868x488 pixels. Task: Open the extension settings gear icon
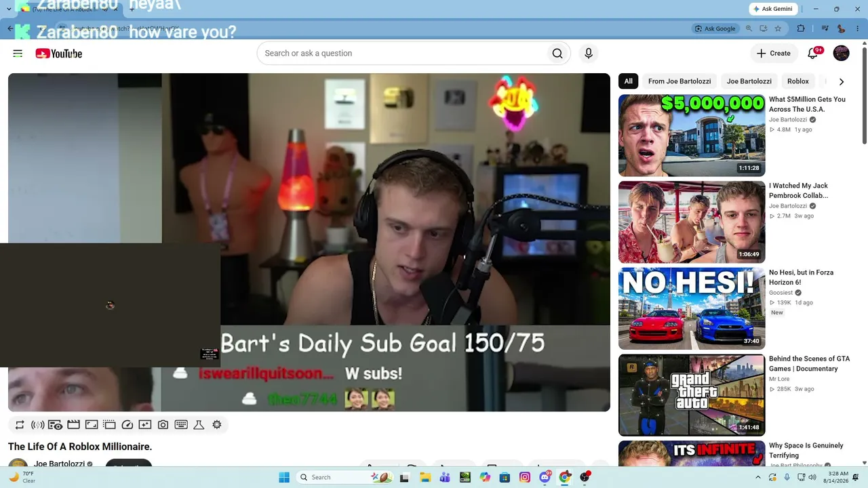[217, 425]
